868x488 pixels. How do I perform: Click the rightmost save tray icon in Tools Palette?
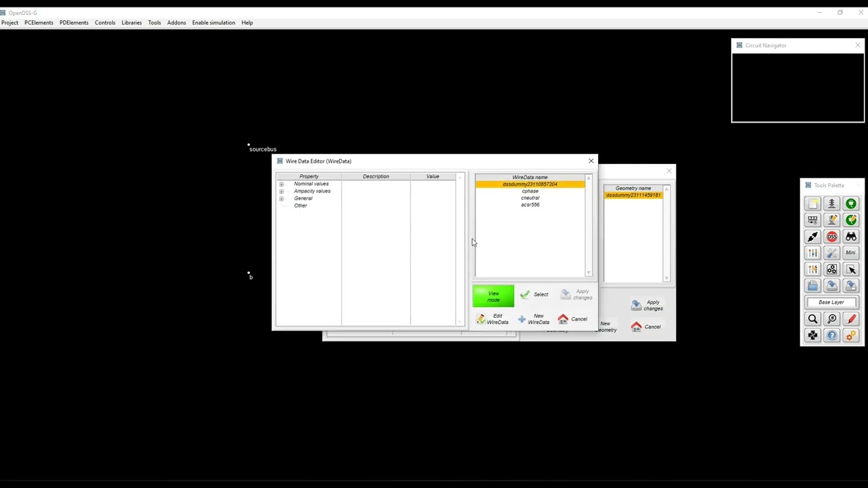pyautogui.click(x=850, y=285)
